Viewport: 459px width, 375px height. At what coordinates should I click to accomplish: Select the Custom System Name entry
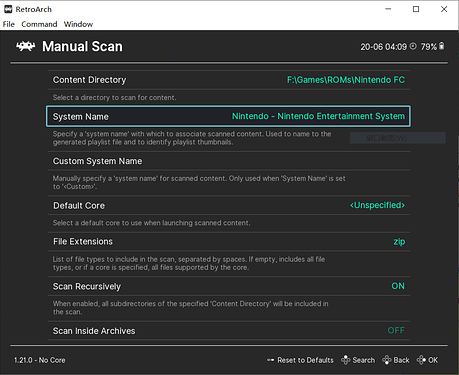click(x=229, y=161)
